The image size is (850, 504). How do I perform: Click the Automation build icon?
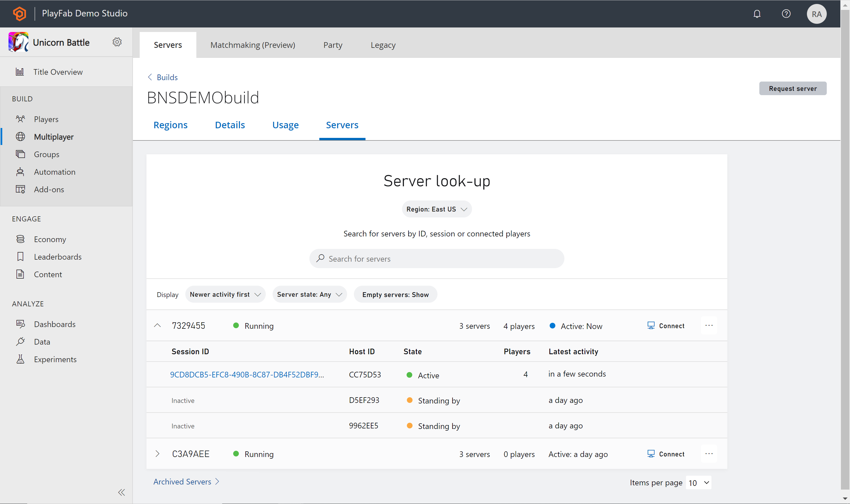pyautogui.click(x=20, y=172)
